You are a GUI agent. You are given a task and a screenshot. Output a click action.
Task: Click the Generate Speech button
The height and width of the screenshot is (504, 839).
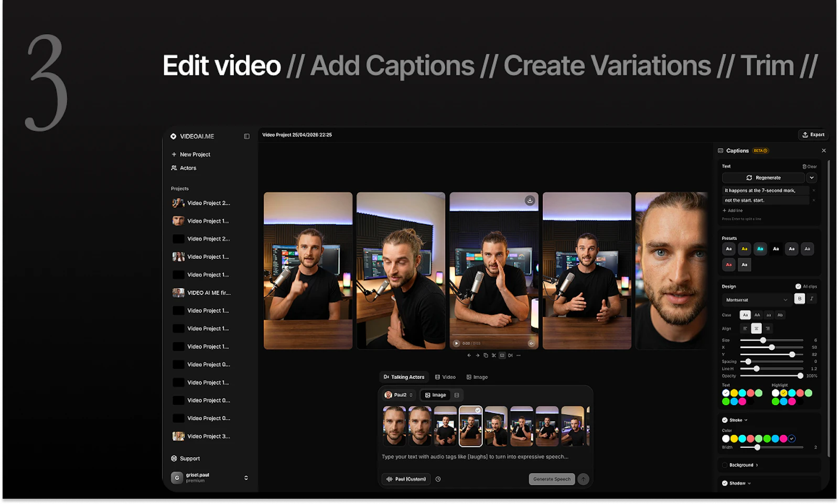(x=551, y=479)
